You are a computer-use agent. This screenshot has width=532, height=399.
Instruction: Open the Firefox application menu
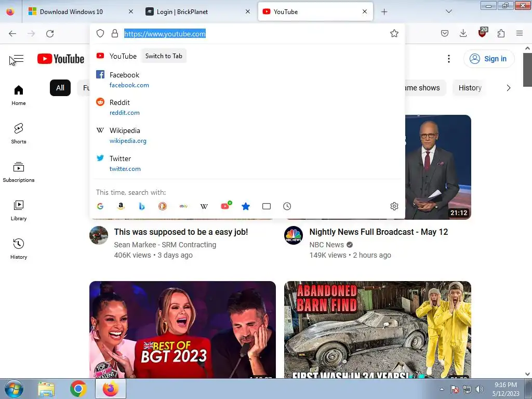(x=520, y=33)
